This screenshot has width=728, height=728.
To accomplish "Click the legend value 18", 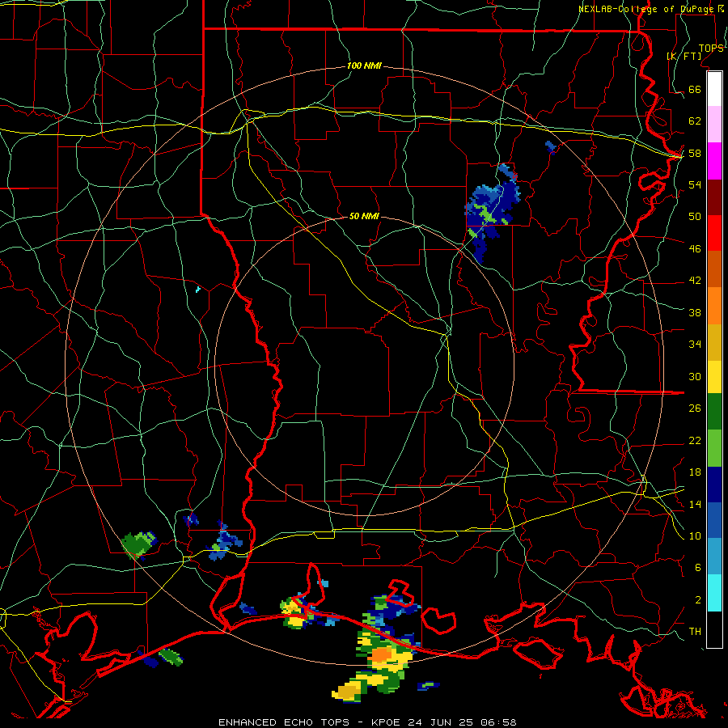I will point(695,472).
